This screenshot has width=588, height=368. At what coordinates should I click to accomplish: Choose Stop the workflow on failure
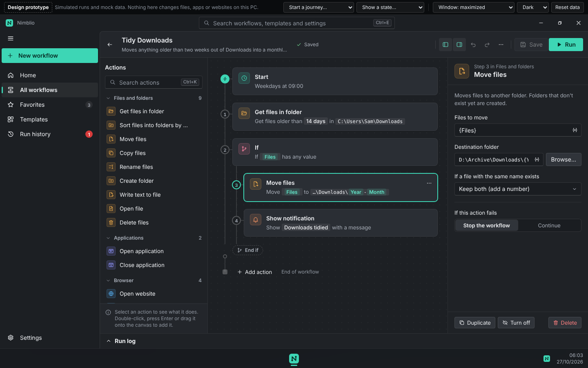pyautogui.click(x=486, y=225)
